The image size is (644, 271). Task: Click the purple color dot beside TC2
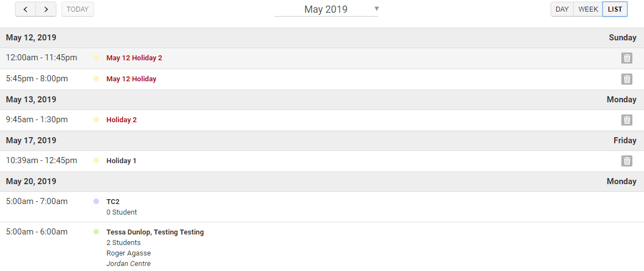click(x=96, y=202)
